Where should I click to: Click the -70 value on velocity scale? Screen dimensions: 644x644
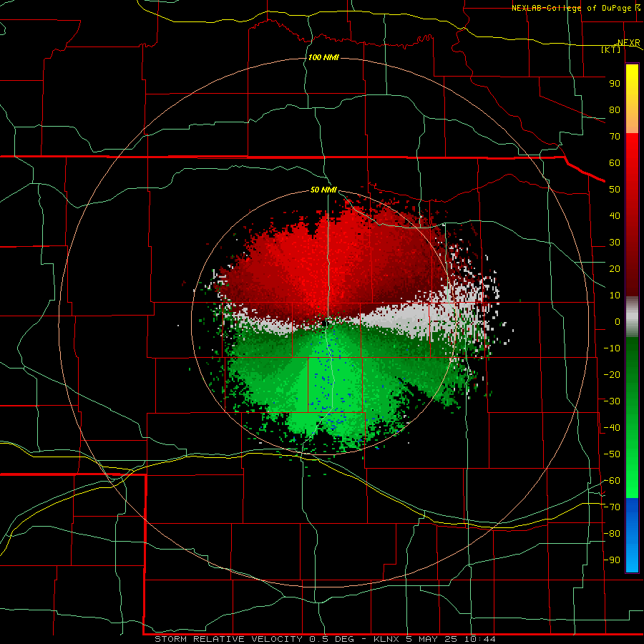coord(612,507)
